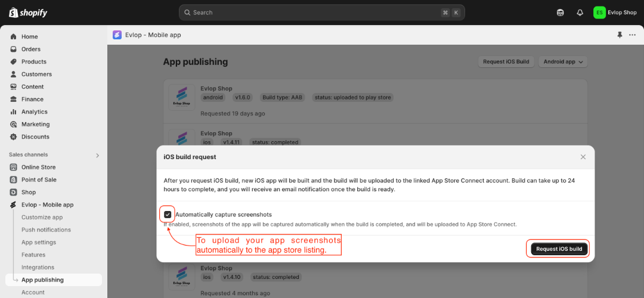644x298 pixels.
Task: Click the Products tag icon
Action: click(x=14, y=61)
